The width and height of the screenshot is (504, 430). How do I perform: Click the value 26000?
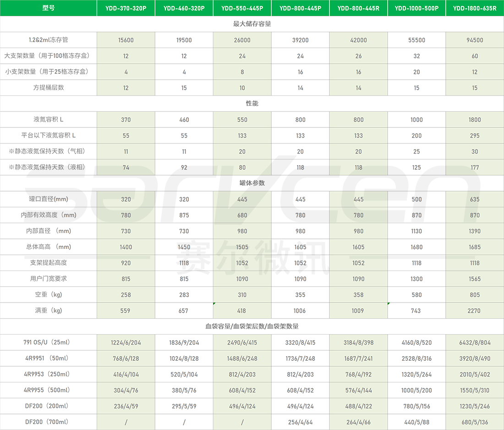[x=242, y=40]
